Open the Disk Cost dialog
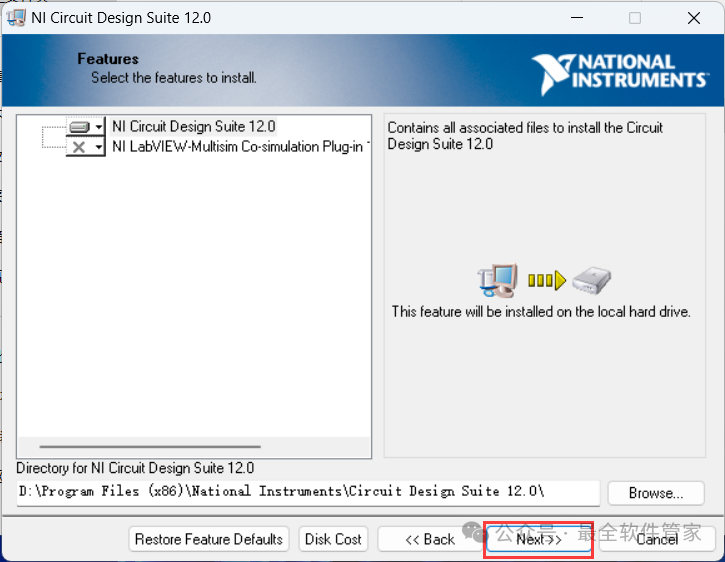Screen dimensions: 725x562 coord(333,539)
